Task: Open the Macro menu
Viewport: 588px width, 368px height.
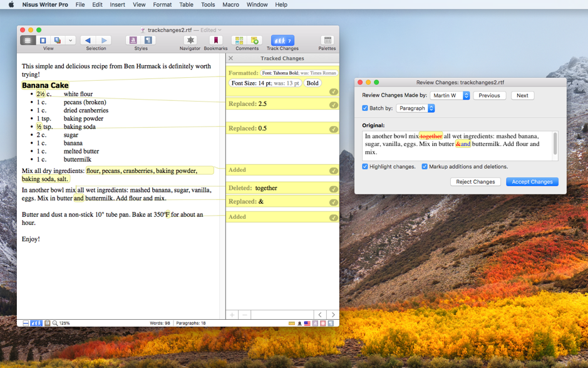Action: click(x=230, y=4)
